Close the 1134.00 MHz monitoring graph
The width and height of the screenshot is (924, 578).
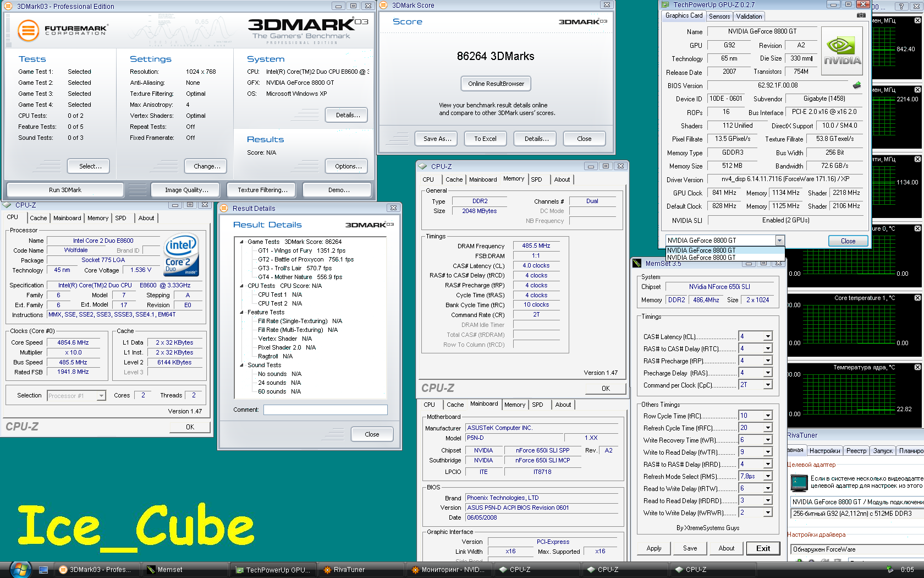[917, 159]
